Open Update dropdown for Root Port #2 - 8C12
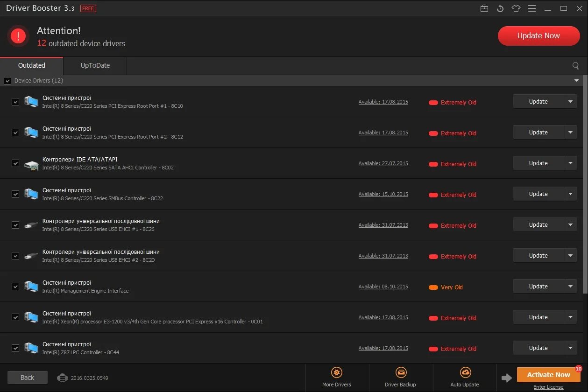Screen dimensions: 588x392 click(570, 133)
